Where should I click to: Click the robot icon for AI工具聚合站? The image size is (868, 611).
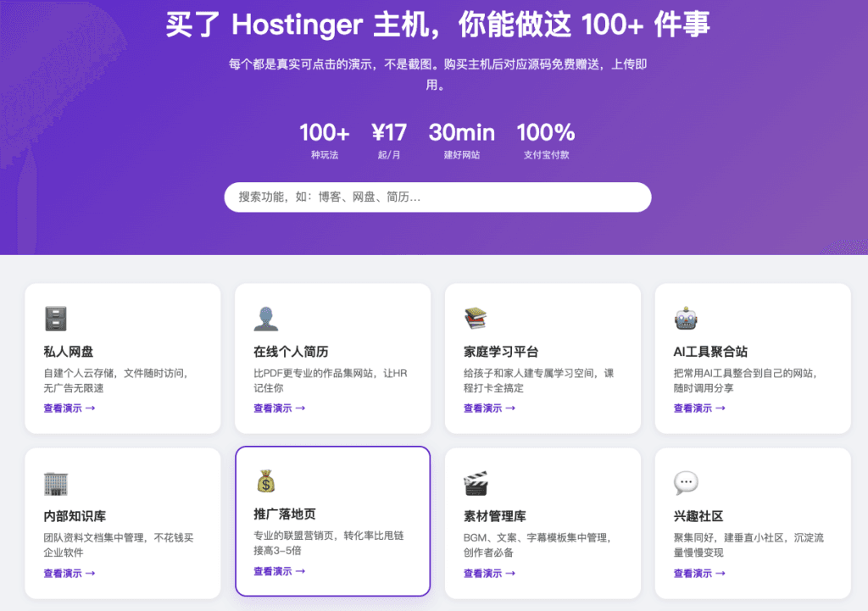[x=686, y=319]
